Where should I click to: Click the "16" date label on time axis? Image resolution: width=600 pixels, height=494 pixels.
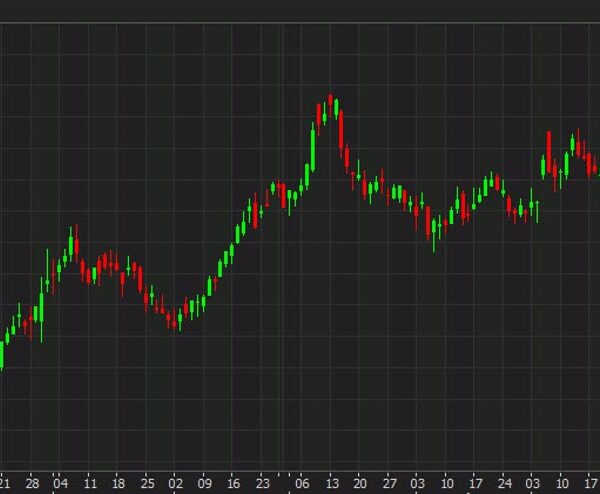[234, 479]
